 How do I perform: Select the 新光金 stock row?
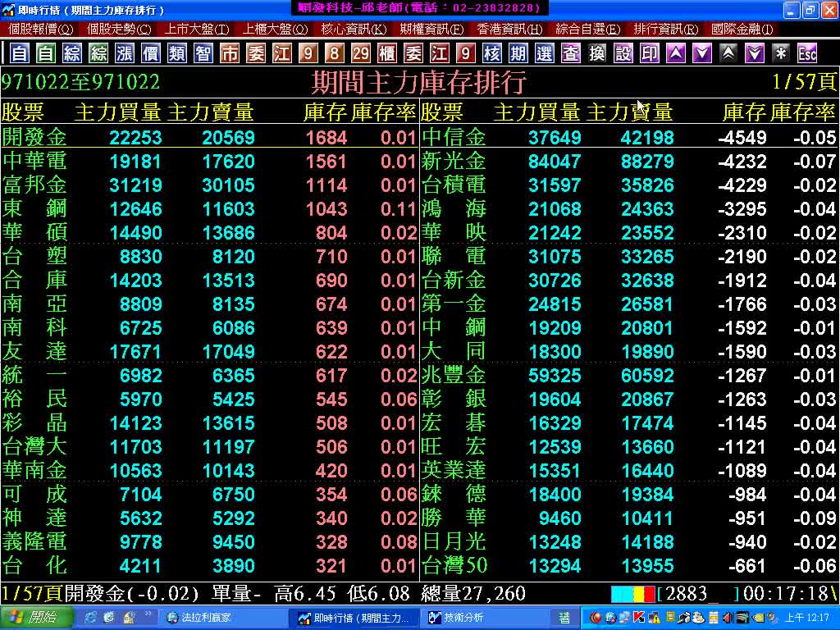629,162
